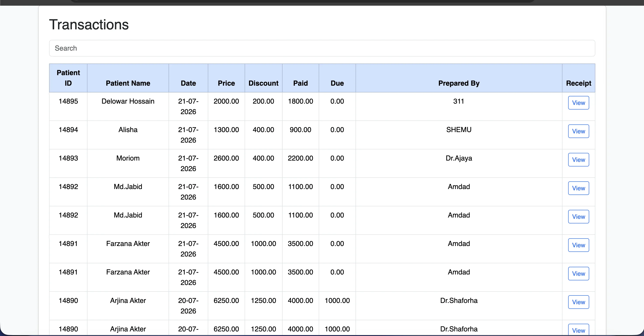644x336 pixels.
Task: Select the price 2000.00
Action: [226, 101]
